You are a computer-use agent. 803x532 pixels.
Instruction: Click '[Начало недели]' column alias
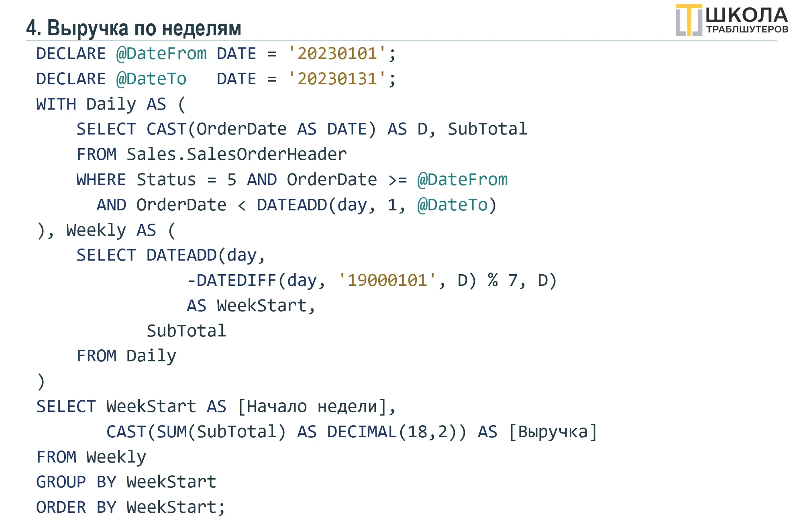pos(312,407)
